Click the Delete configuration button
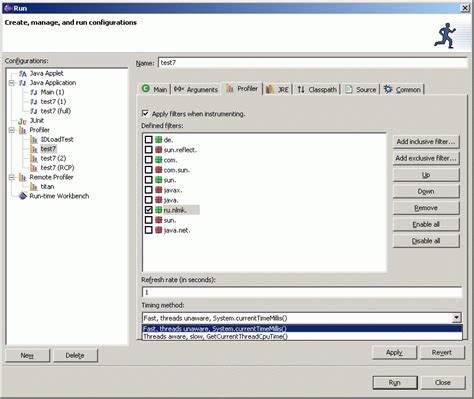Screen dimensions: 474x399 click(x=75, y=355)
